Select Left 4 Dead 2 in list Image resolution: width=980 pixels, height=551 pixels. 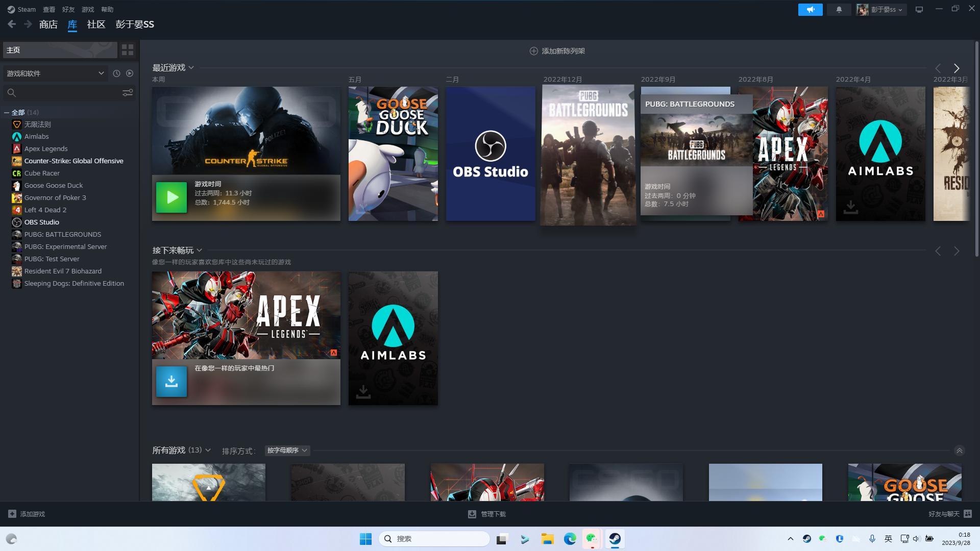(x=45, y=210)
